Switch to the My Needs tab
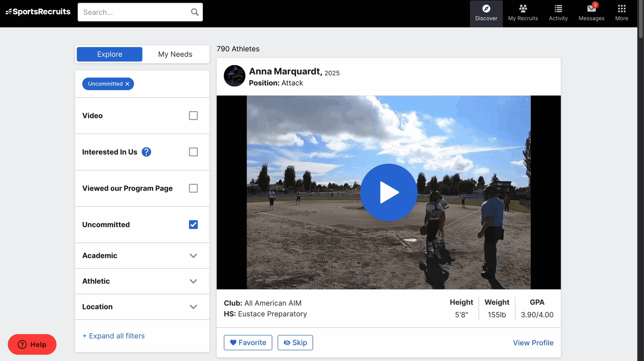The image size is (644, 361). tap(175, 54)
